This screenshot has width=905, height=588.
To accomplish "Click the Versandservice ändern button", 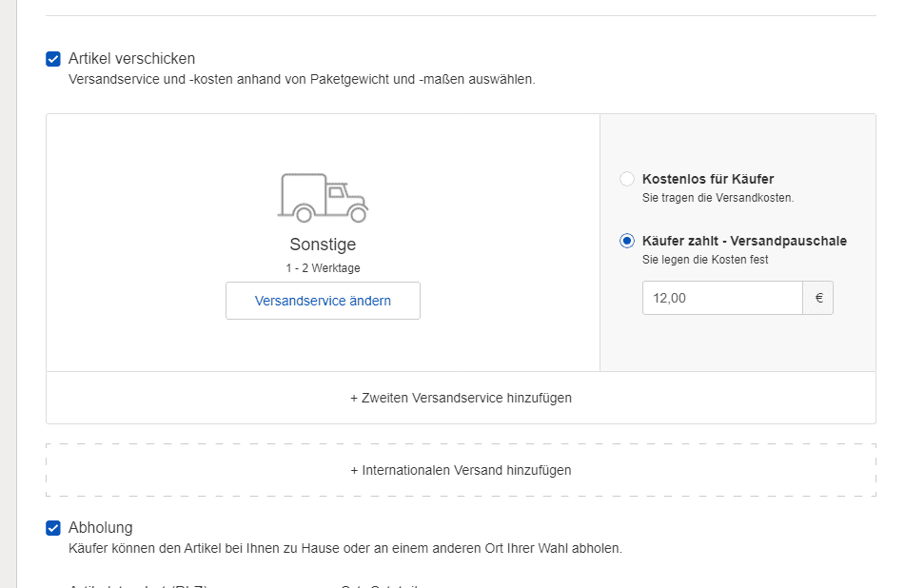I will [x=323, y=301].
